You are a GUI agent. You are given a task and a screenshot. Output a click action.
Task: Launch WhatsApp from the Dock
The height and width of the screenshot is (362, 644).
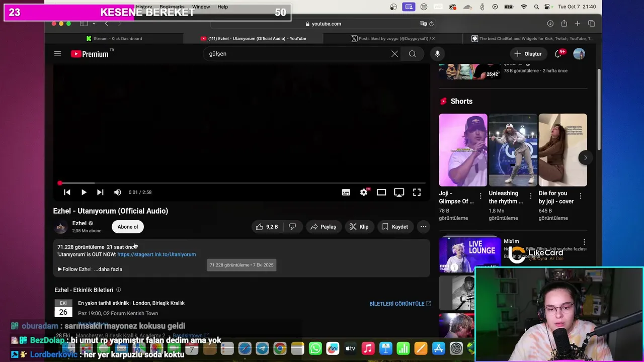coord(315,348)
